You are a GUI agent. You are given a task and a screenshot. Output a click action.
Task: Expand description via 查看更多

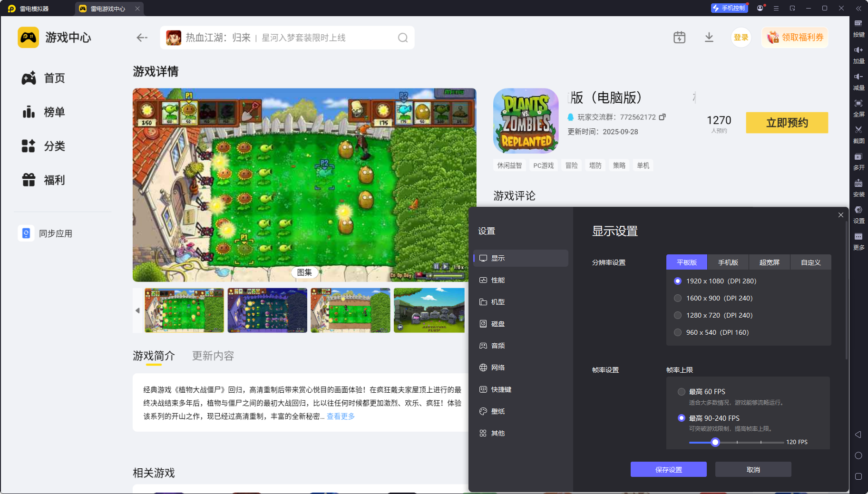click(341, 417)
